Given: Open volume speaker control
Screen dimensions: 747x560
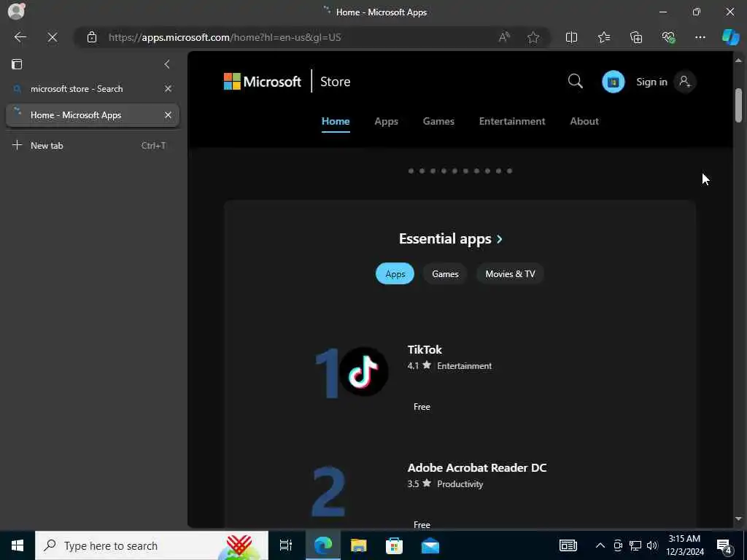Looking at the screenshot, I should (x=652, y=545).
